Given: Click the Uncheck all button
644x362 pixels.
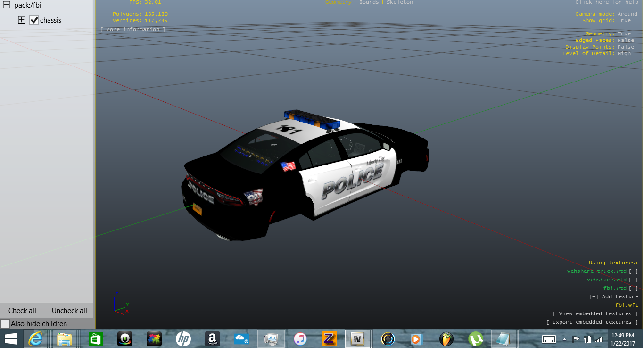Looking at the screenshot, I should [x=69, y=311].
